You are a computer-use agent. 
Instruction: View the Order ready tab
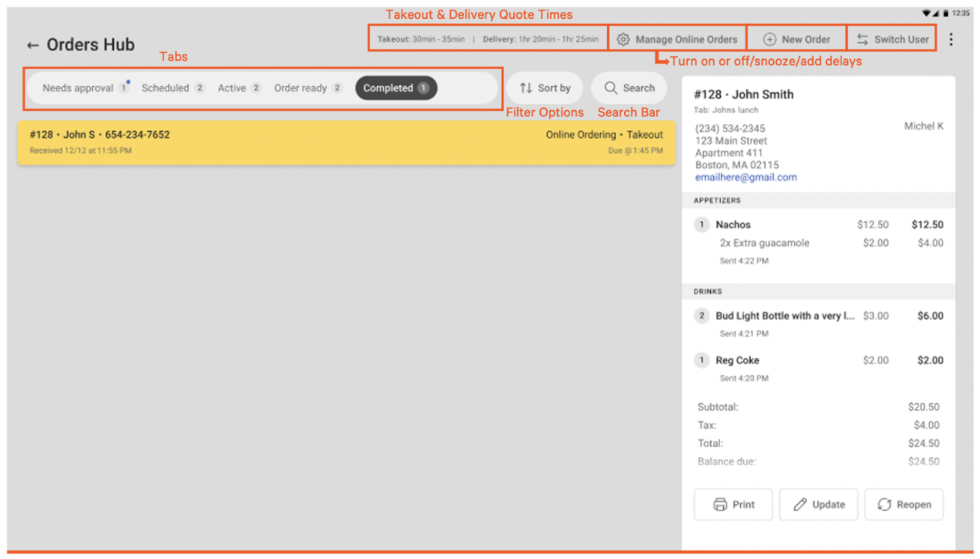click(x=303, y=88)
